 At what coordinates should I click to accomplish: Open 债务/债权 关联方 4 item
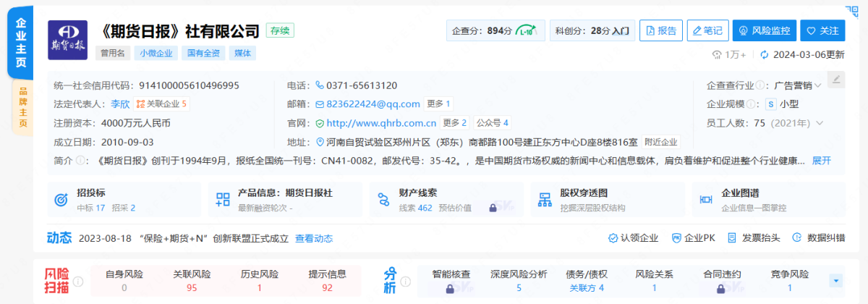point(587,281)
